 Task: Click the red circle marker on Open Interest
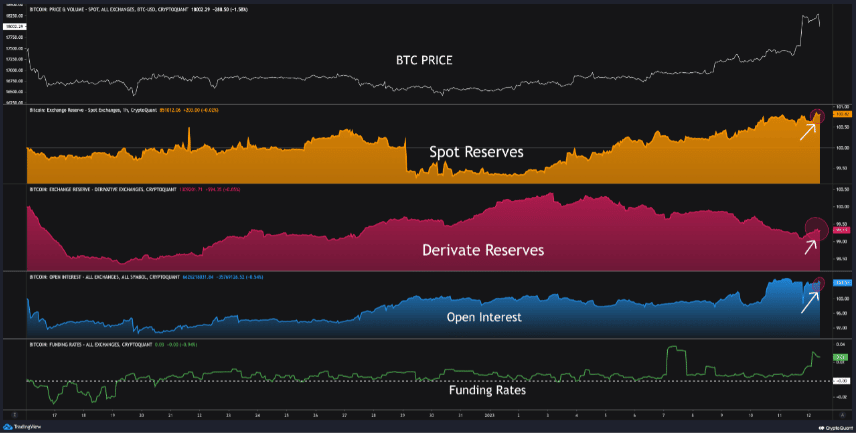click(x=818, y=284)
